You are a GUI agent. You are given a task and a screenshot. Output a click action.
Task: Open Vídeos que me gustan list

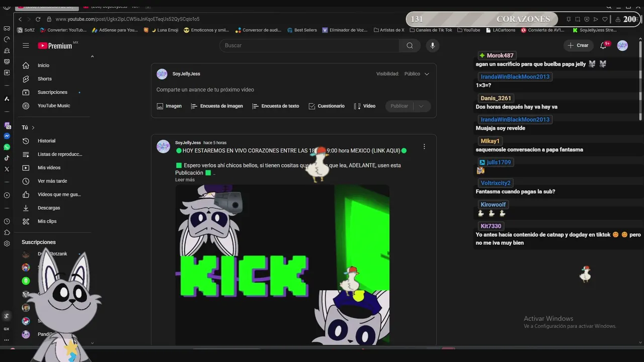59,195
